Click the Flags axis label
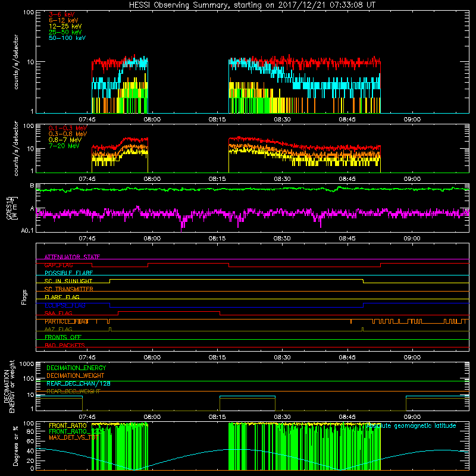Screen dimensions: 476x476 (x=24, y=297)
